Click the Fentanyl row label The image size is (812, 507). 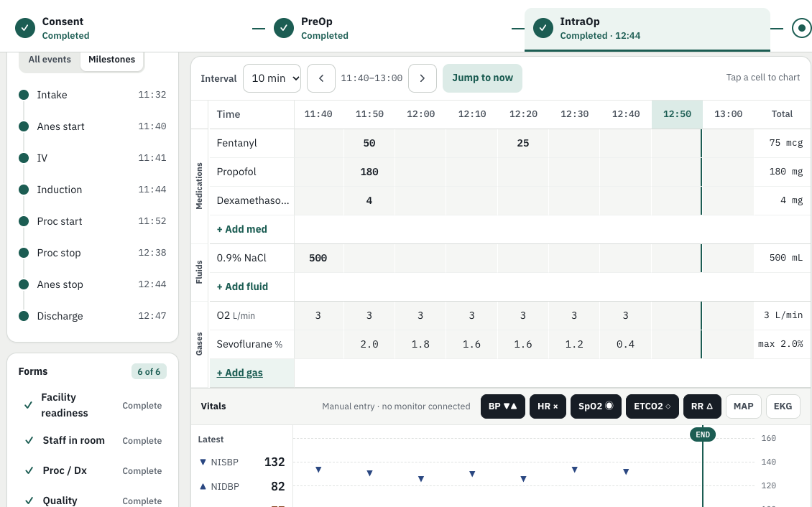click(x=236, y=143)
